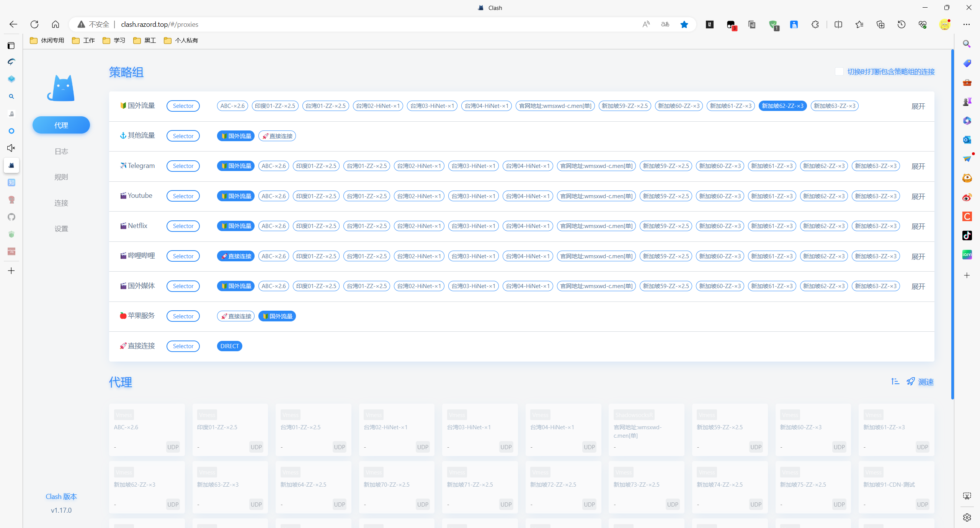
Task: Open Outlook from the Edge sidebar
Action: coord(967,140)
